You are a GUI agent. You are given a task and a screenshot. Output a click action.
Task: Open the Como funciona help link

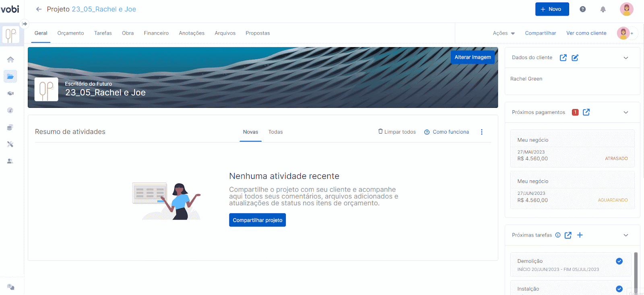tap(447, 132)
